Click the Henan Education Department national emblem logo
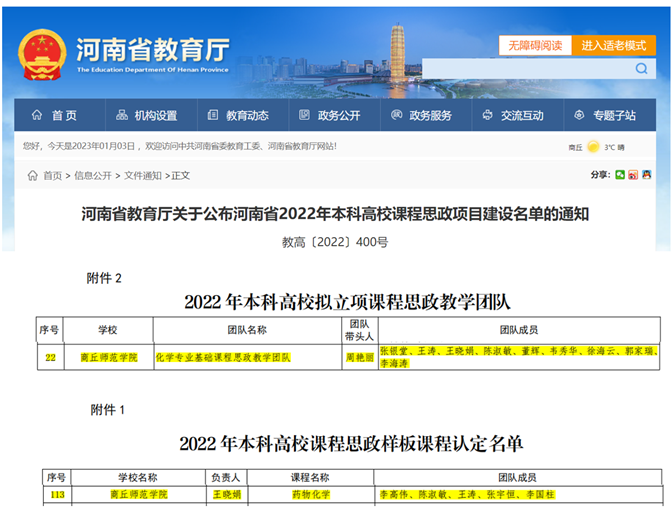This screenshot has height=518, width=672. pyautogui.click(x=42, y=55)
